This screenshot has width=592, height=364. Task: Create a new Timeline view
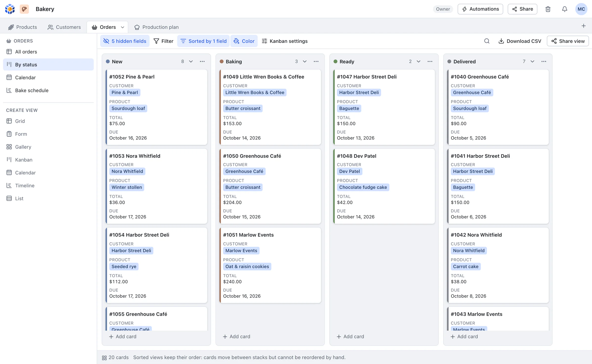(48, 186)
